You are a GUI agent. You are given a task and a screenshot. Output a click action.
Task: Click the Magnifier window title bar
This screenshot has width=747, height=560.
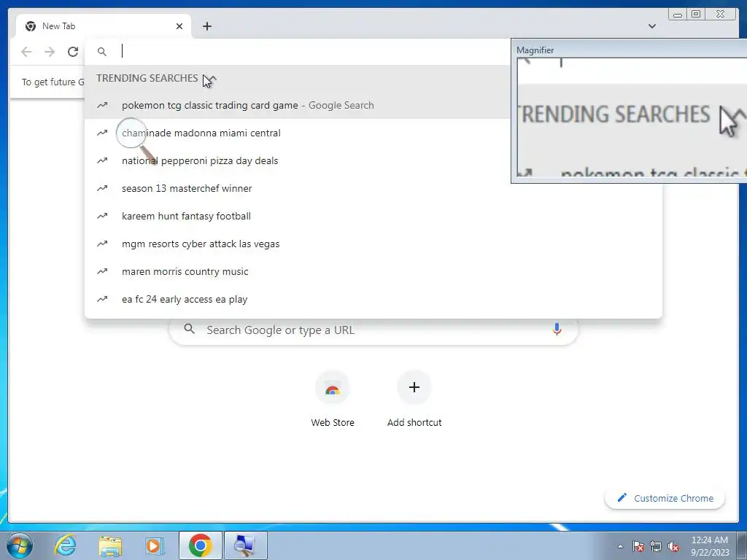tap(629, 50)
